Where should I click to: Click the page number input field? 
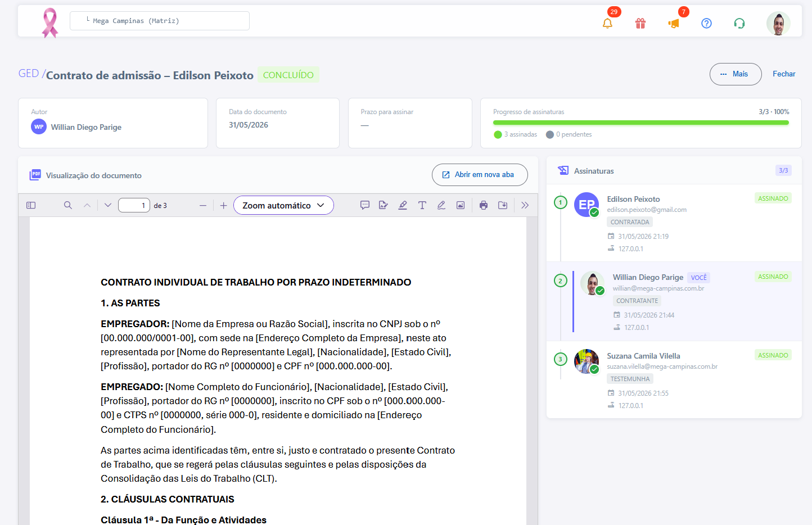(134, 205)
